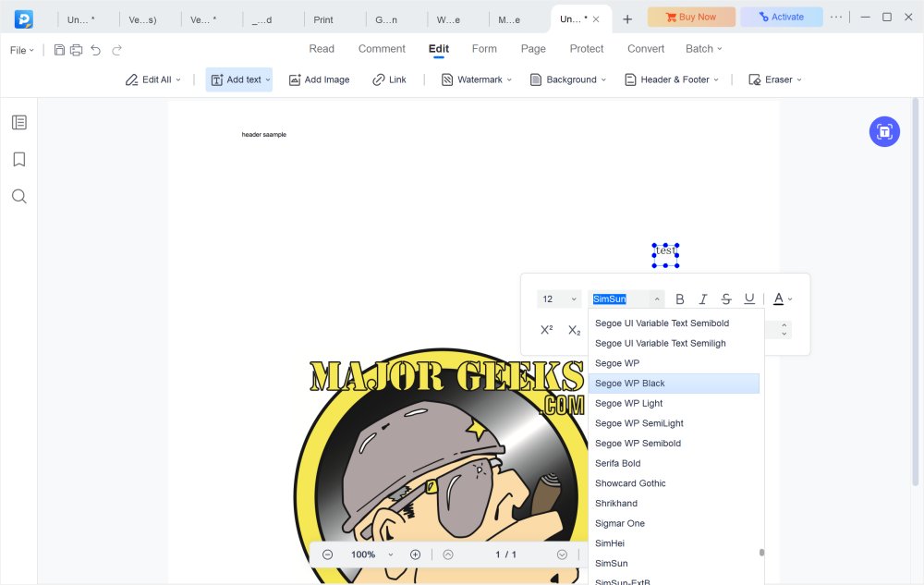Screen dimensions: 924x585
Task: Go to the previous page
Action: [x=448, y=555]
